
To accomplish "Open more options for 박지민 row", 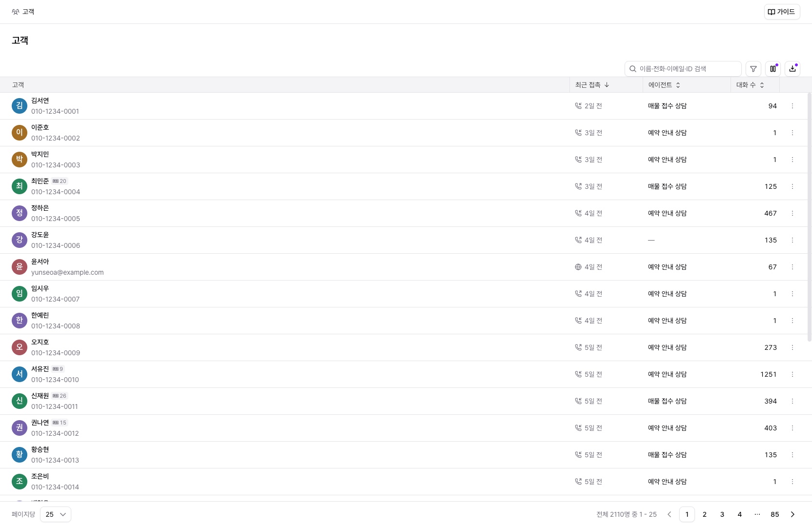I will click(x=792, y=160).
